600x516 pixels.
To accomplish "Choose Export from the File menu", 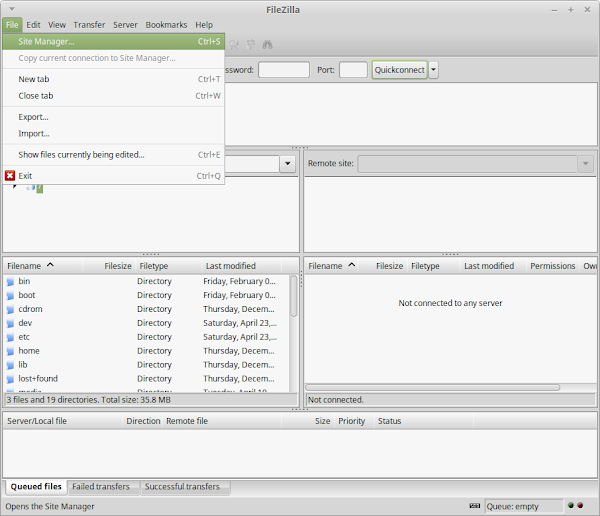I will point(113,117).
